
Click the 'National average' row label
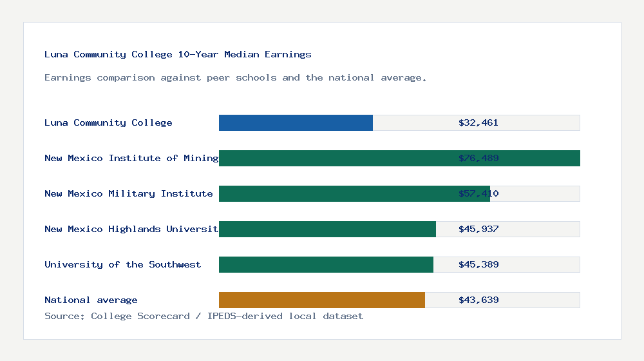coord(91,300)
